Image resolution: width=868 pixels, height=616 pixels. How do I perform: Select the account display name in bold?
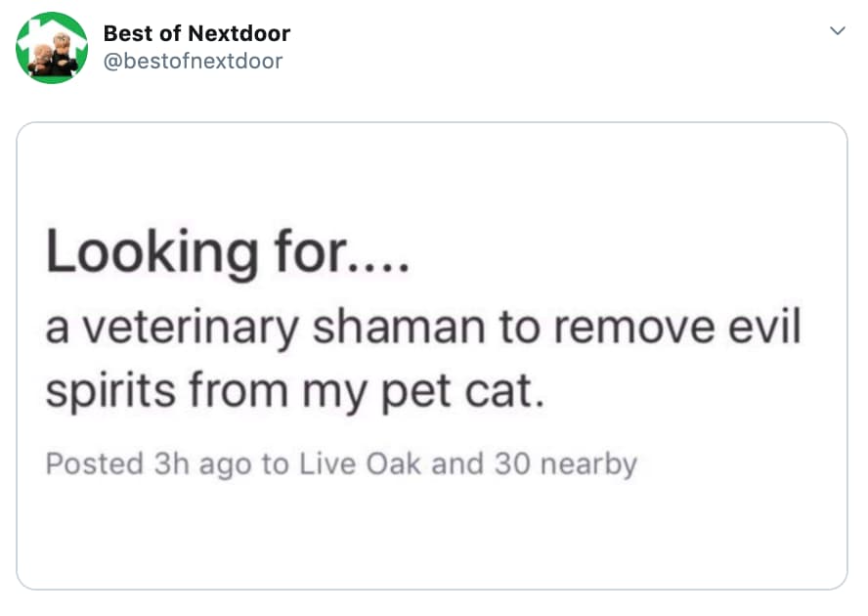pyautogui.click(x=196, y=32)
